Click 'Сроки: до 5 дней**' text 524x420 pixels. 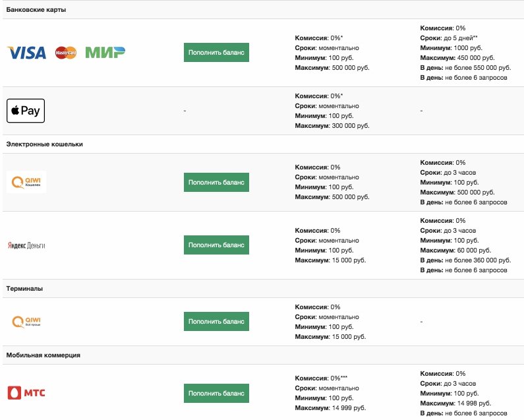tap(449, 38)
